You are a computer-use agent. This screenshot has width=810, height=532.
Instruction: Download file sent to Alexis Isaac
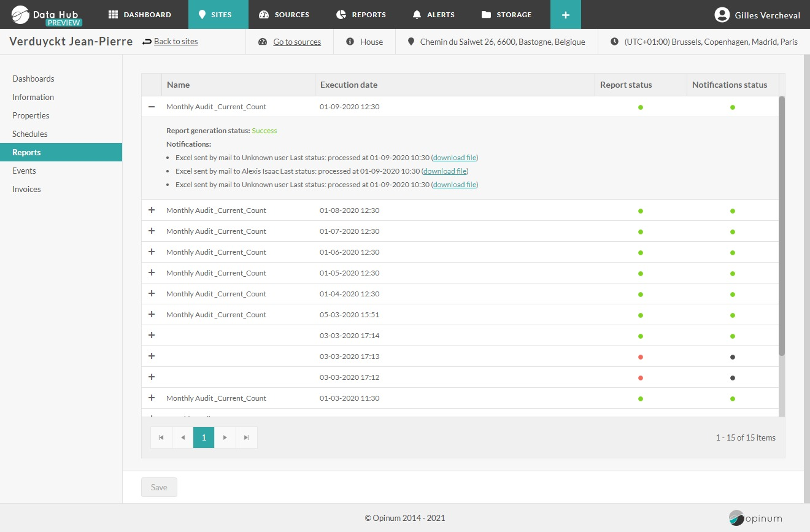pyautogui.click(x=445, y=171)
